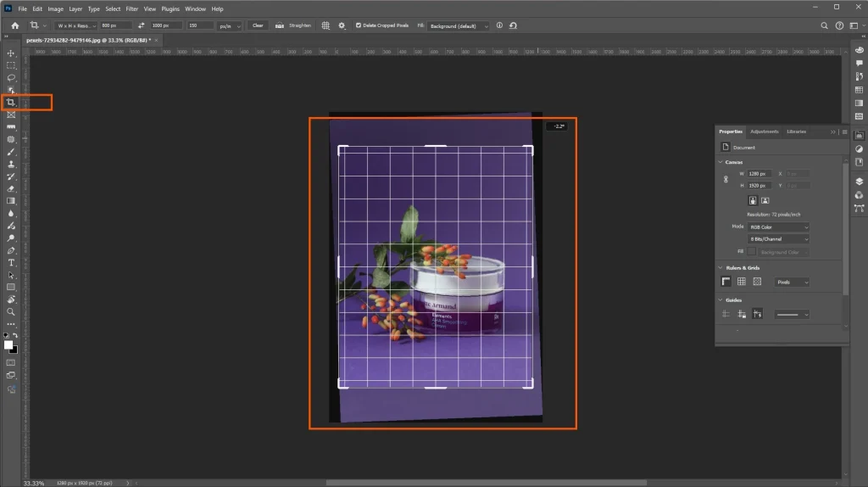This screenshot has height=487, width=868.
Task: Select the History Brush tool
Action: 10,176
